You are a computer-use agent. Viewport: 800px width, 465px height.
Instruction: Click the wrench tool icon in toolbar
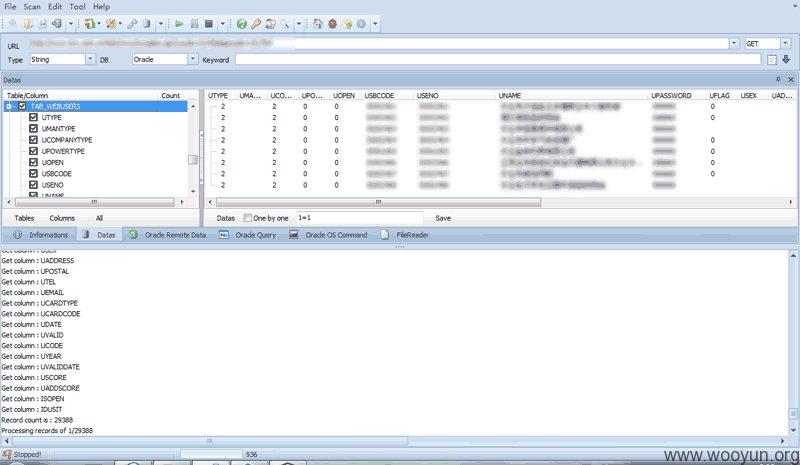pos(132,24)
